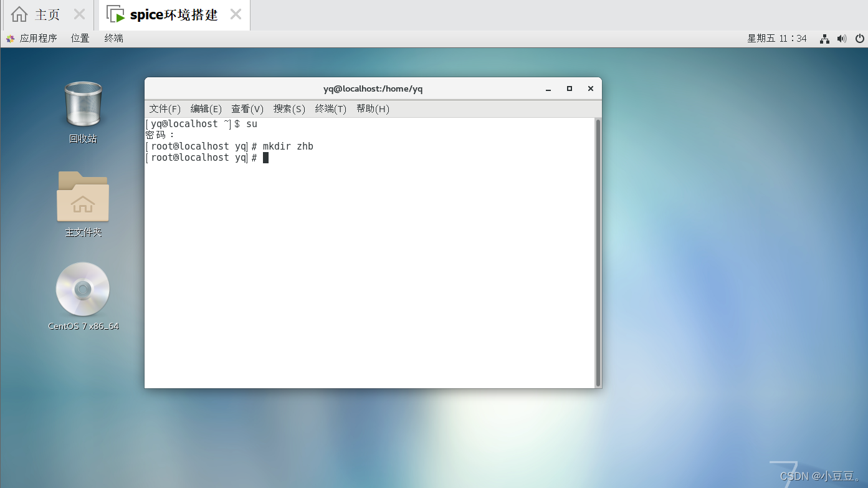868x488 pixels.
Task: Open the 位置 menu in the top panel
Action: 80,38
